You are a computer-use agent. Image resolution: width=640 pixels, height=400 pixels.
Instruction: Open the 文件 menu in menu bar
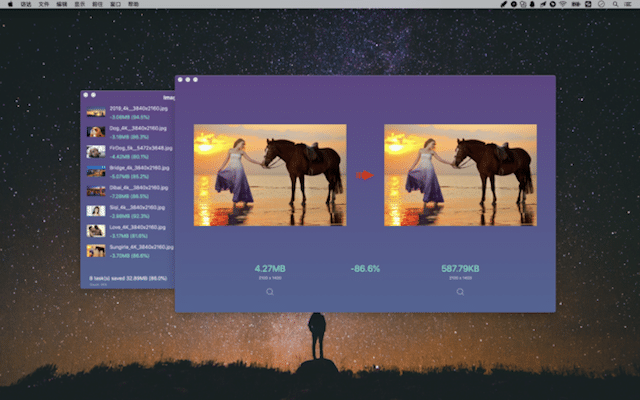coord(43,5)
